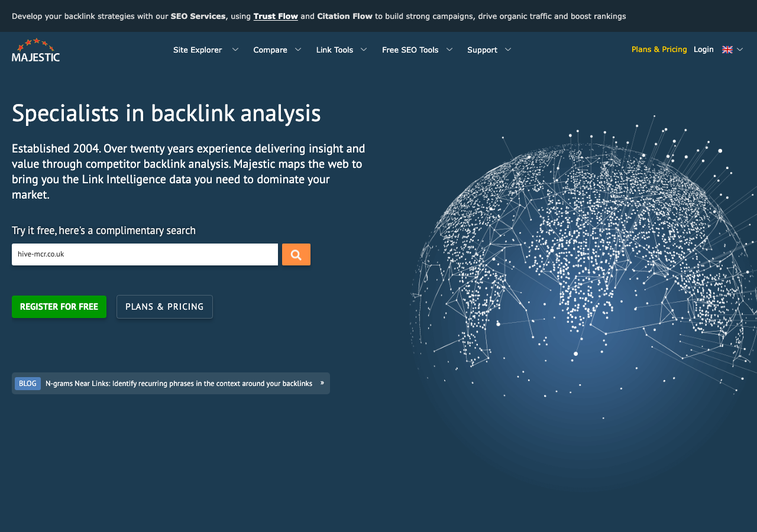Open language dropdown chevron next to flag

[740, 50]
